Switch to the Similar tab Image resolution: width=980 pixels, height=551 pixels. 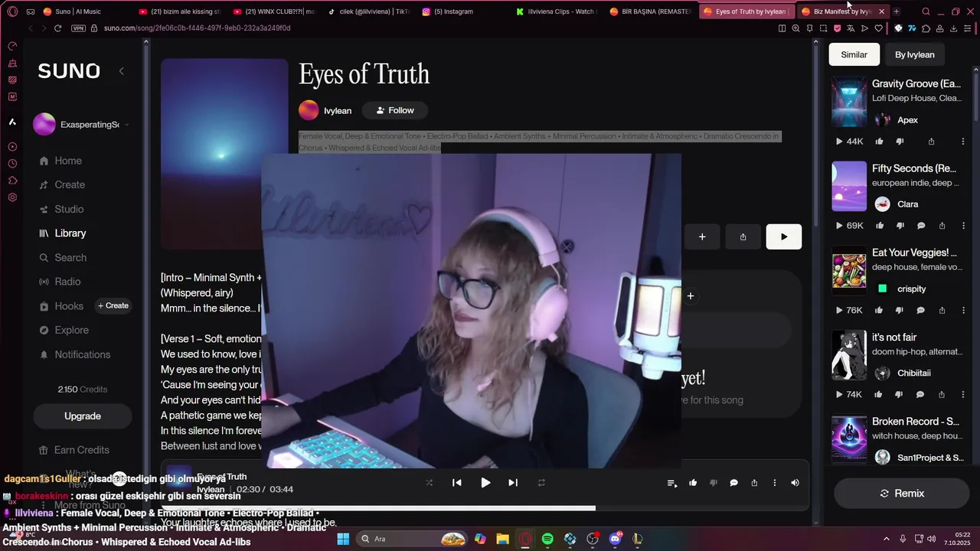854,55
